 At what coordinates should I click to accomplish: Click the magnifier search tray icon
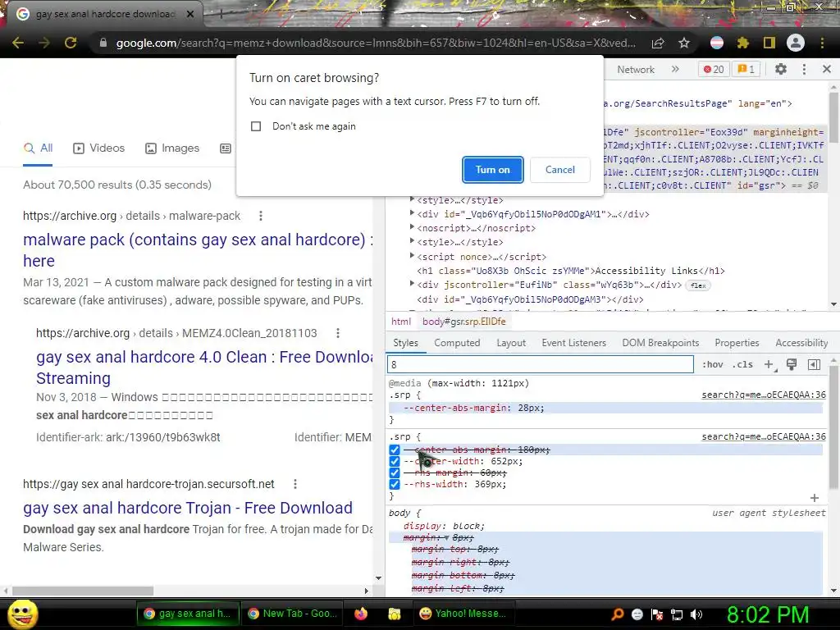618,614
